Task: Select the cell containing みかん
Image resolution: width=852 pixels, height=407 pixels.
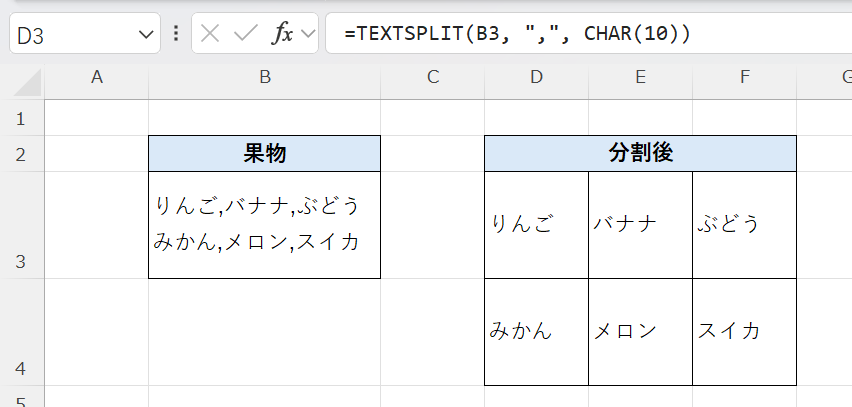Action: 536,332
